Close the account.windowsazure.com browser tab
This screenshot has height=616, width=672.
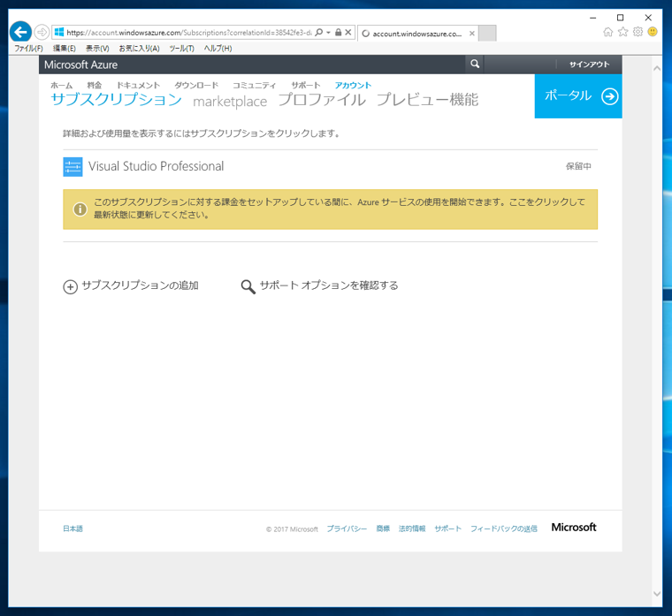click(x=472, y=34)
